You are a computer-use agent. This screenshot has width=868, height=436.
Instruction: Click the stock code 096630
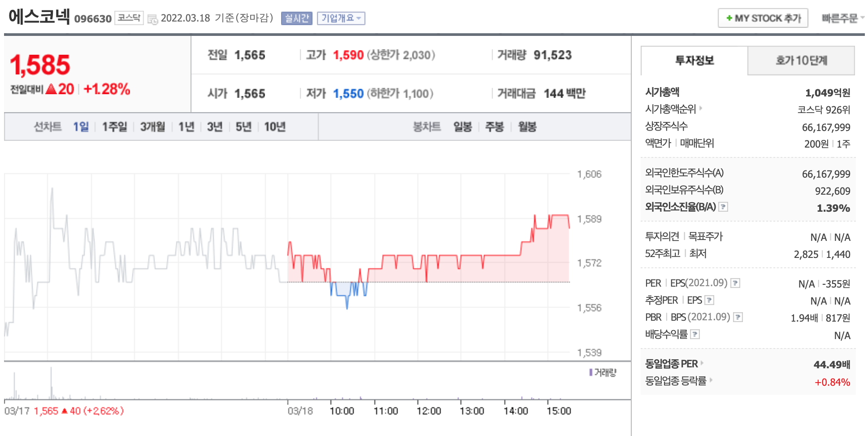tap(93, 19)
